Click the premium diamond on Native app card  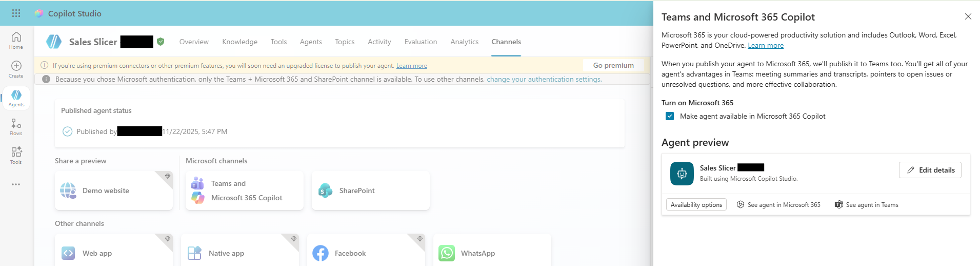294,239
